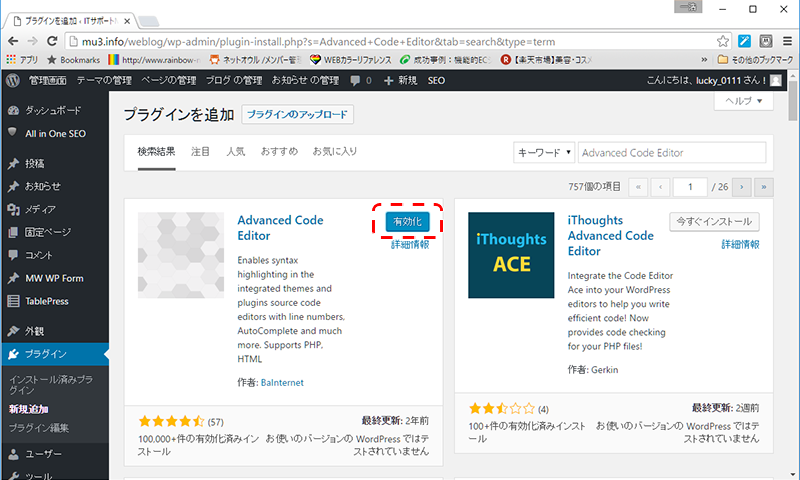This screenshot has height=480, width=800.
Task: Click the gray face extension icon
Action: 766,41
